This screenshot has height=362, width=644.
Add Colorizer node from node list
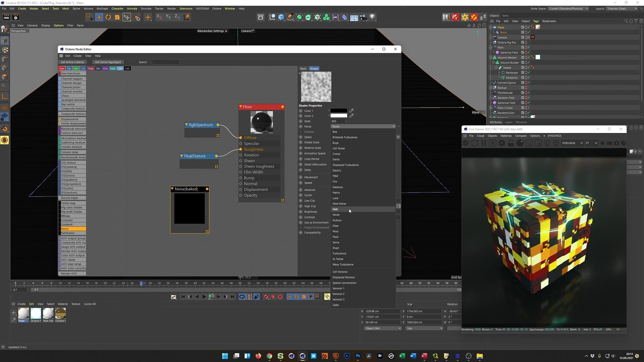[x=73, y=220]
